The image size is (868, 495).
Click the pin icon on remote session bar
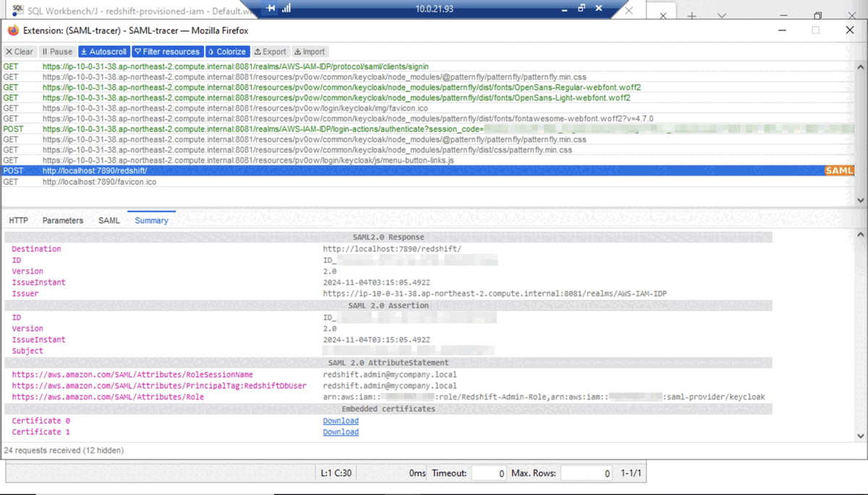pyautogui.click(x=271, y=9)
